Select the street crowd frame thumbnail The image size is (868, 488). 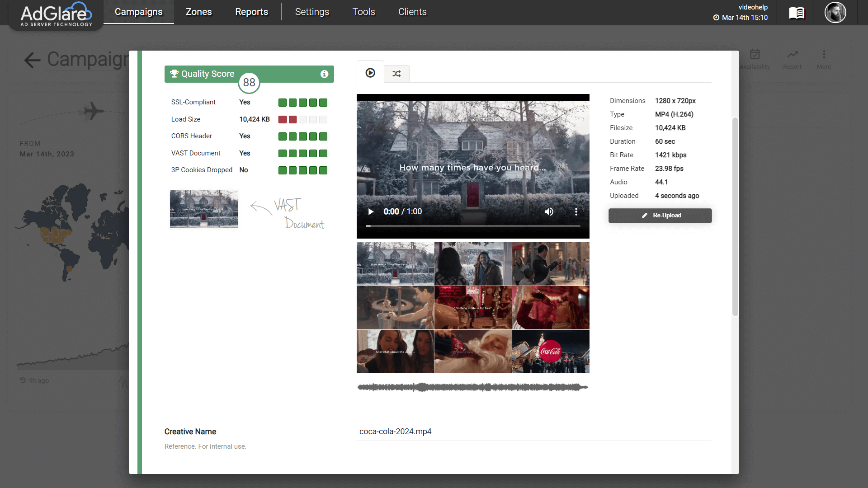[x=551, y=264]
